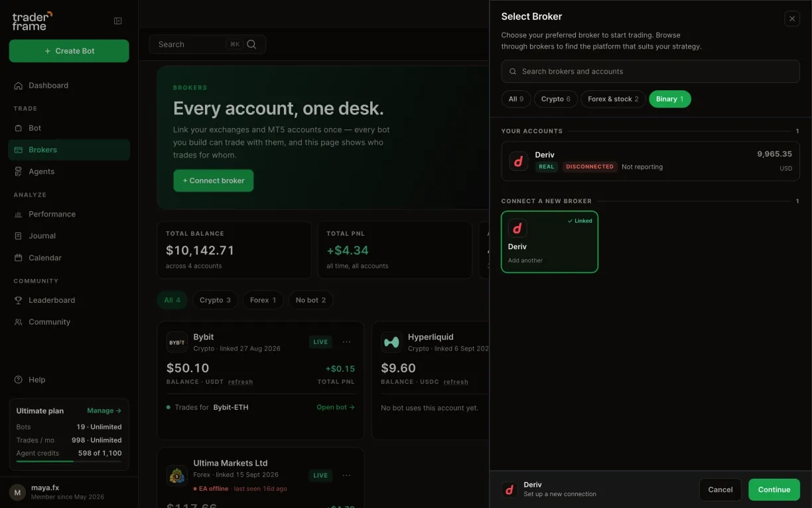Click the Open bot link for Bybit-ETH

coord(336,408)
